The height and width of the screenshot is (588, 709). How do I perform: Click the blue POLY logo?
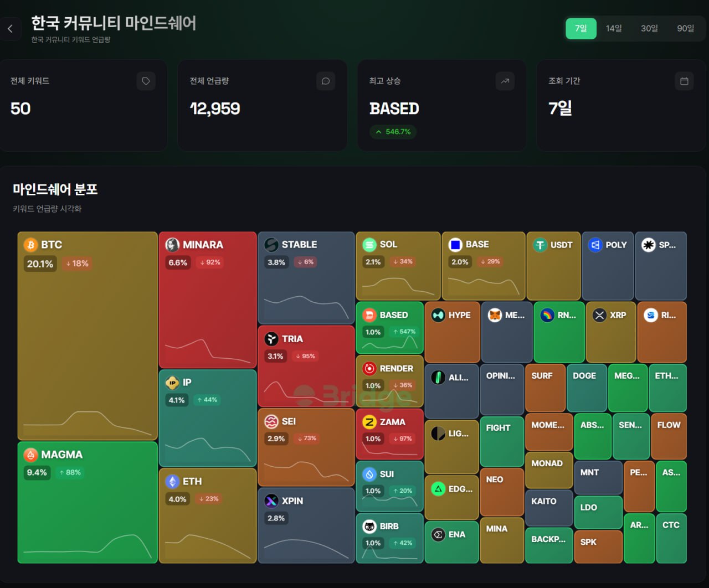click(x=595, y=245)
